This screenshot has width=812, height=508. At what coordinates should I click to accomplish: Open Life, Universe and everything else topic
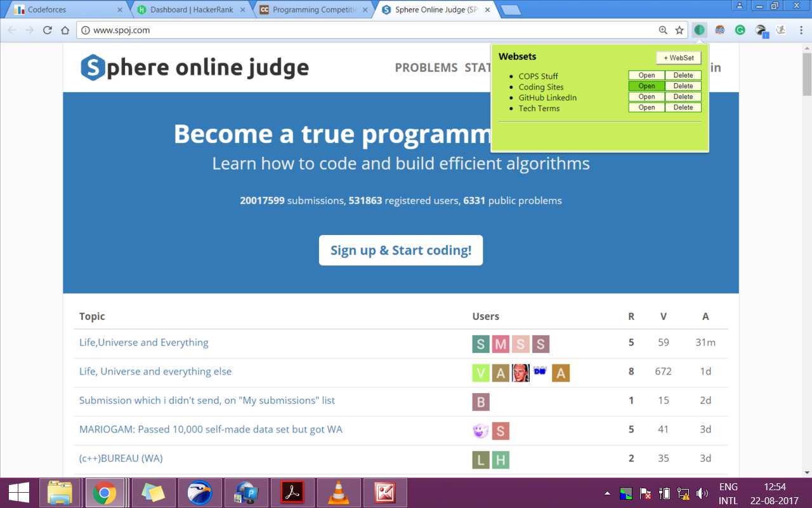[155, 371]
